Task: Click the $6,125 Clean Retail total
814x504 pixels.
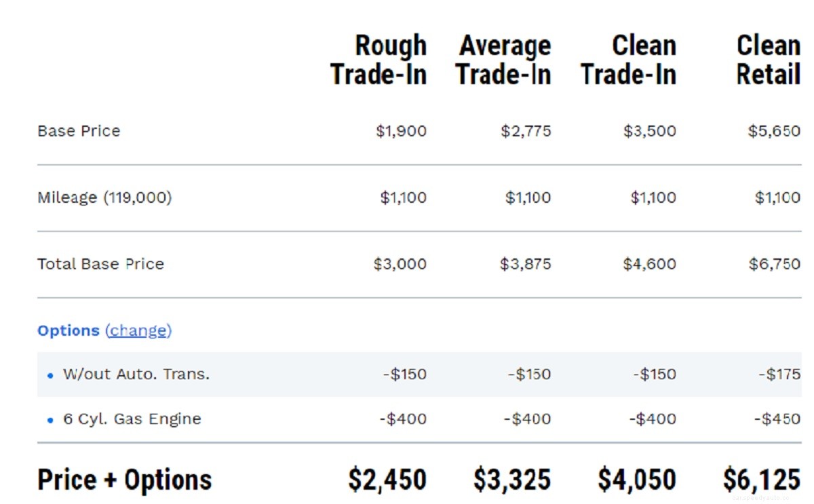Action: 761,480
